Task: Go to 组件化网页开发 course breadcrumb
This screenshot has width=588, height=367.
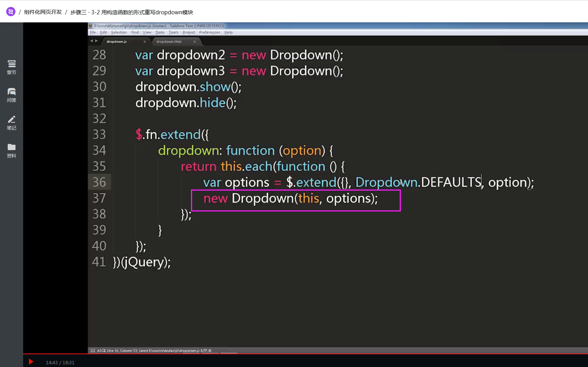Action: tap(43, 12)
